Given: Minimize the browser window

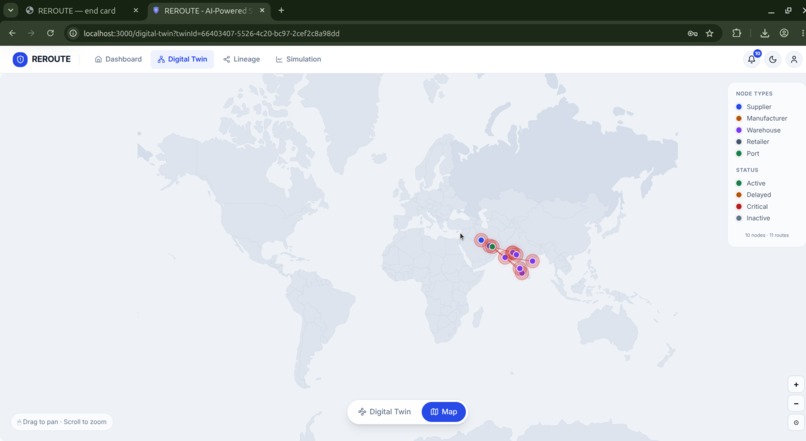Looking at the screenshot, I should [x=771, y=11].
